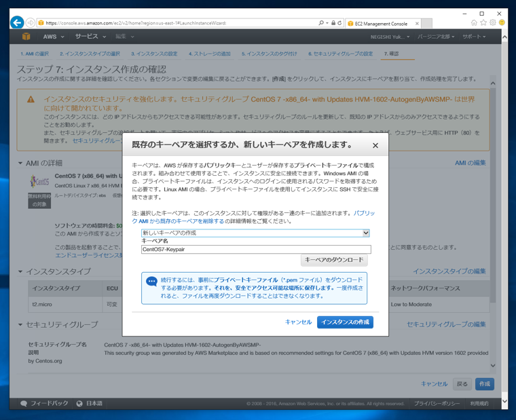The width and height of the screenshot is (516, 420).
Task: Go to step 2. インスタンスタイプの選択
Action: [x=90, y=54]
